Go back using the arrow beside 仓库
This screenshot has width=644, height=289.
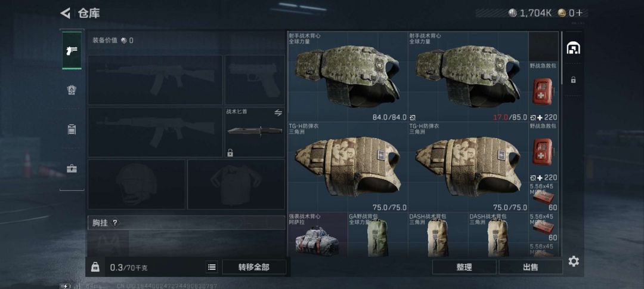point(66,13)
